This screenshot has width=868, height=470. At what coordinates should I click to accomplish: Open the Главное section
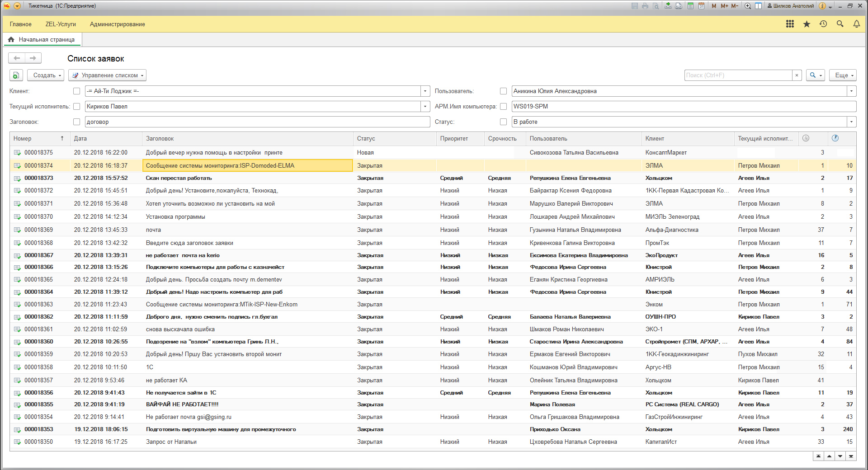coord(21,24)
